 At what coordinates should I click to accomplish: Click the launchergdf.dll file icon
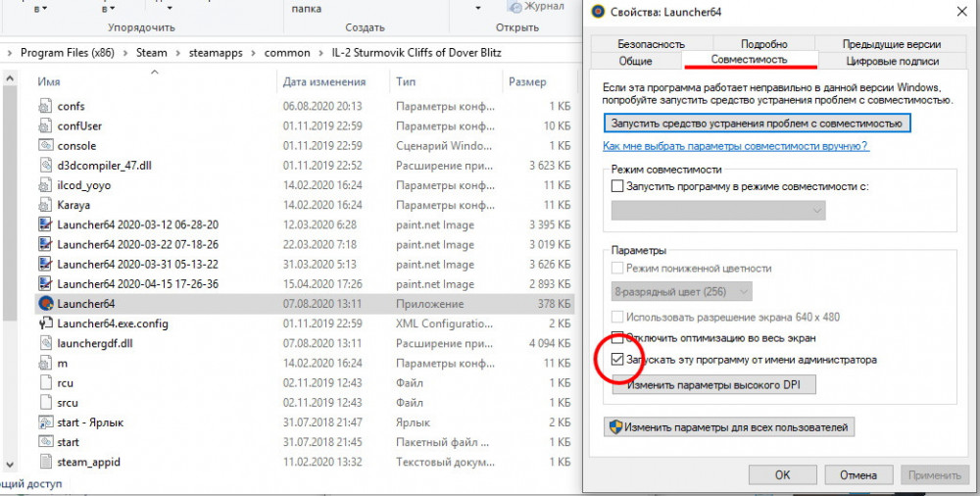45,343
